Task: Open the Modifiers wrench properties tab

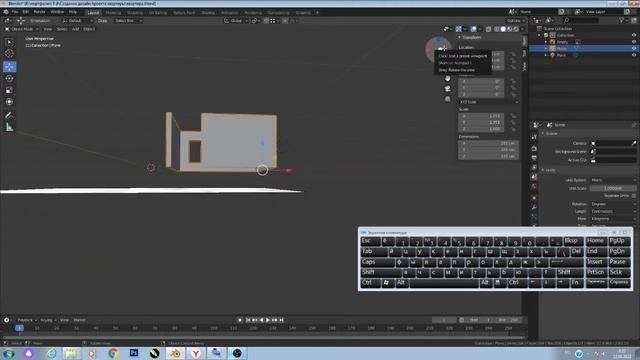Action: (534, 207)
